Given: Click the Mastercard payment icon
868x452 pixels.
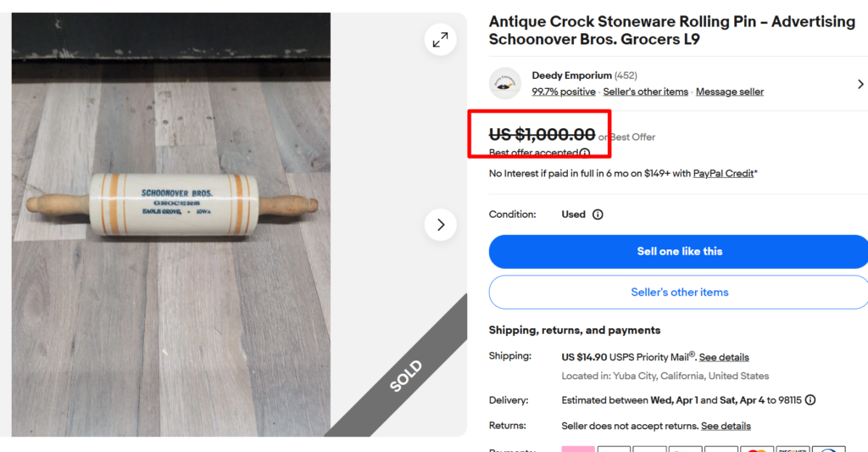Looking at the screenshot, I should [x=757, y=449].
